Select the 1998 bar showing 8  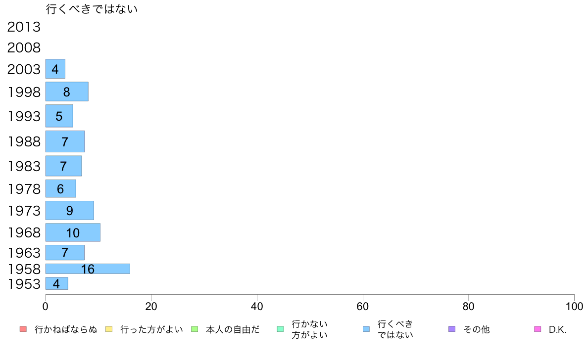[x=67, y=91]
